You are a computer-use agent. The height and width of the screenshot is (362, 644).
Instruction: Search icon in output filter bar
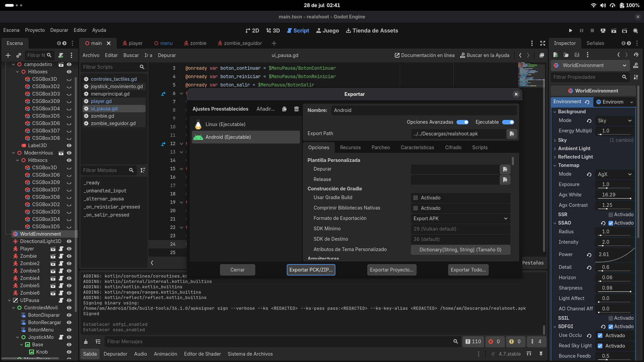[x=455, y=342]
